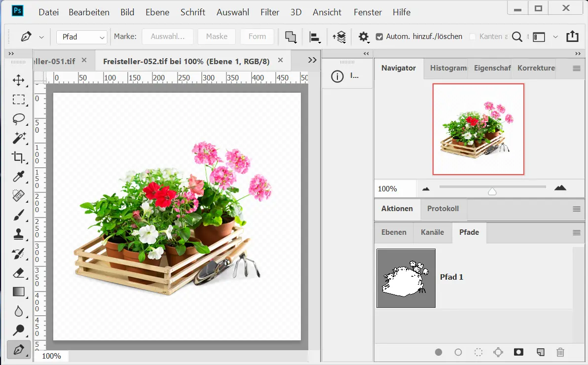The height and width of the screenshot is (365, 588).
Task: Delete current path with trash icon
Action: (x=560, y=352)
